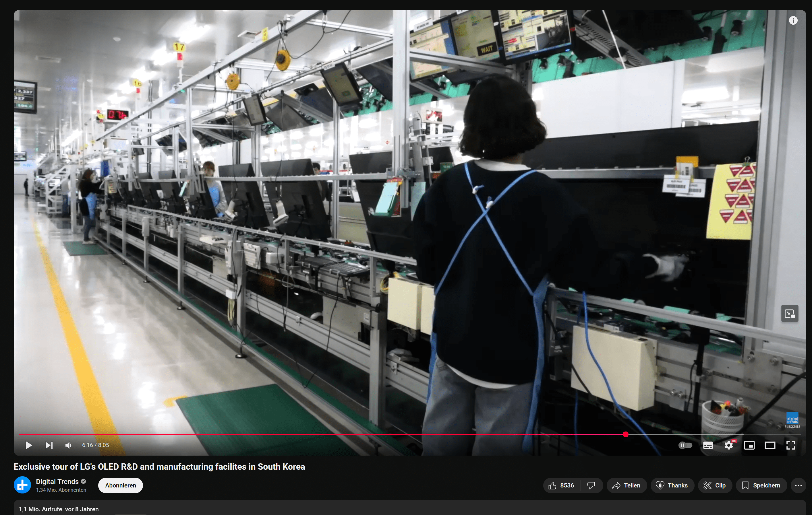Open the video settings gear
The width and height of the screenshot is (812, 515).
pos(728,445)
